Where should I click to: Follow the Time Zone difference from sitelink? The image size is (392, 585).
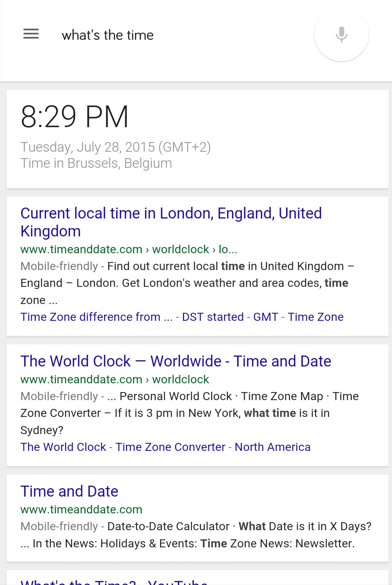pyautogui.click(x=96, y=317)
